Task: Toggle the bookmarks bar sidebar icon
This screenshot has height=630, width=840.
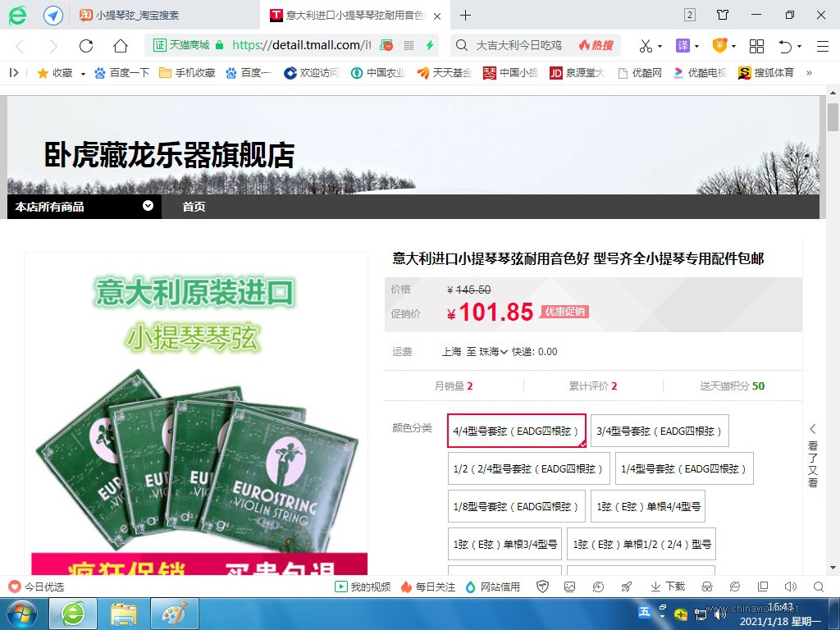Action: point(15,73)
